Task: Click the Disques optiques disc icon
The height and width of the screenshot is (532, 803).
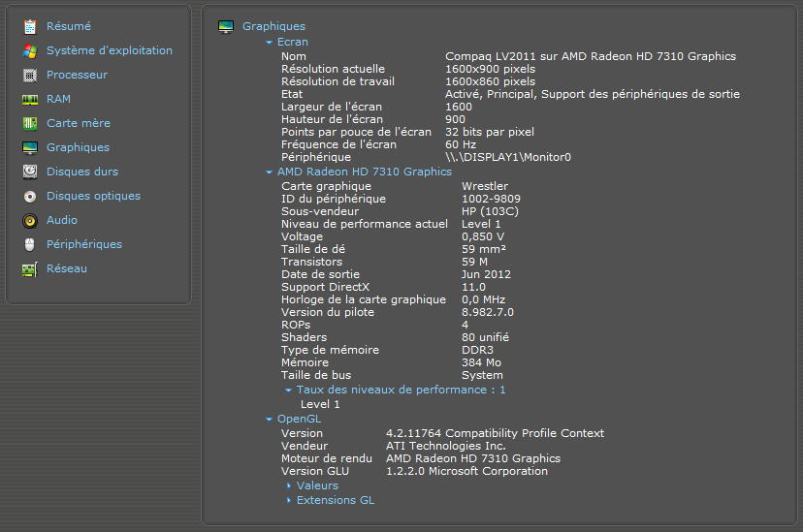Action: click(30, 197)
